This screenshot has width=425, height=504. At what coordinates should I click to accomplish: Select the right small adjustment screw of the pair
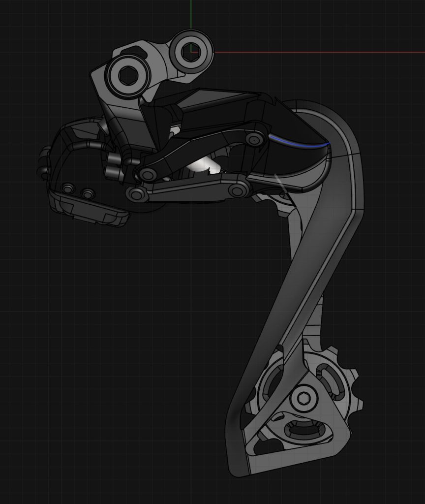click(88, 194)
